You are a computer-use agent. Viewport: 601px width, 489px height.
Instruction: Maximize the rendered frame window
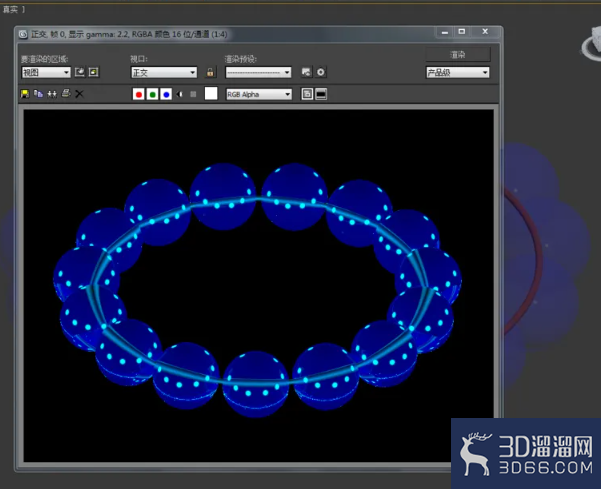coord(462,32)
